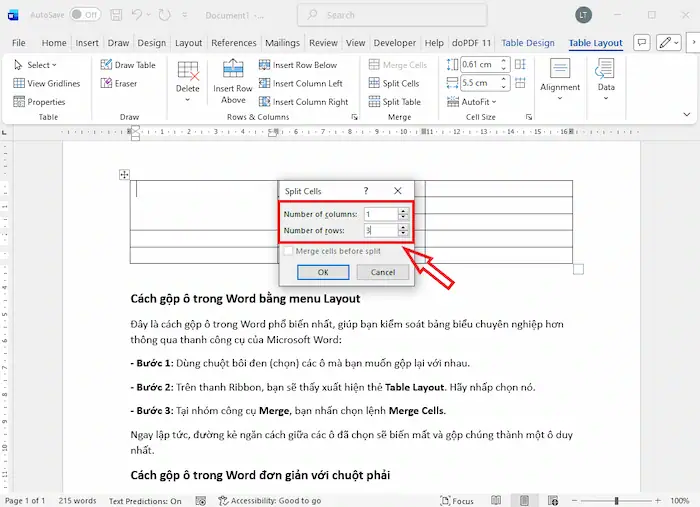Image resolution: width=700 pixels, height=507 pixels.
Task: Switch to Read Mode view icon
Action: pyautogui.click(x=496, y=501)
